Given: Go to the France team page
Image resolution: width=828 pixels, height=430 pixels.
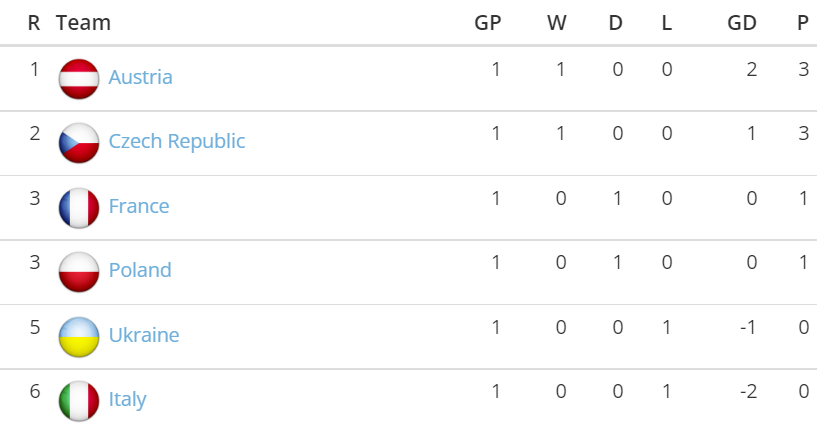Looking at the screenshot, I should (x=138, y=206).
